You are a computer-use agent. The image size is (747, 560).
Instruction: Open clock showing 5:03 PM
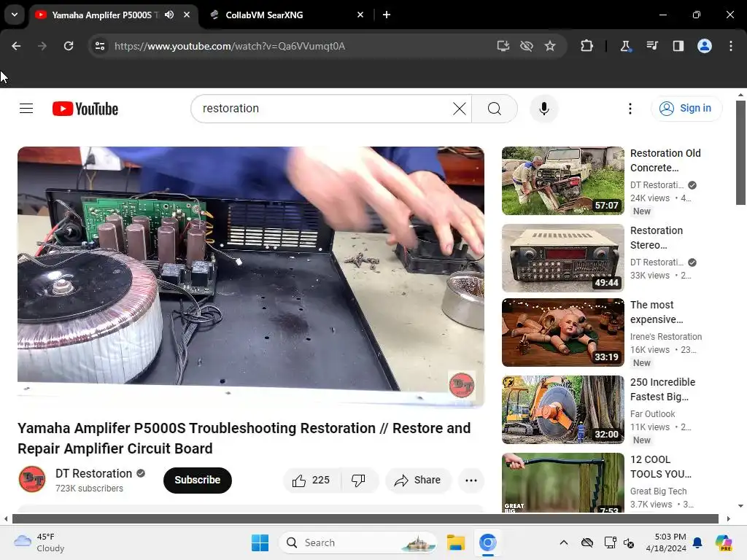tap(666, 542)
